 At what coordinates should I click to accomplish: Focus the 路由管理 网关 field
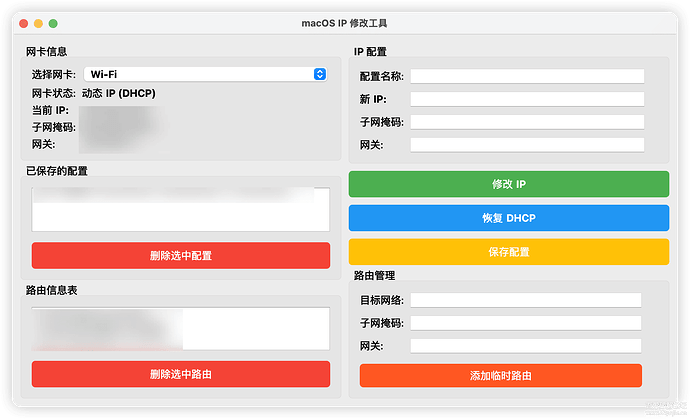tap(526, 346)
